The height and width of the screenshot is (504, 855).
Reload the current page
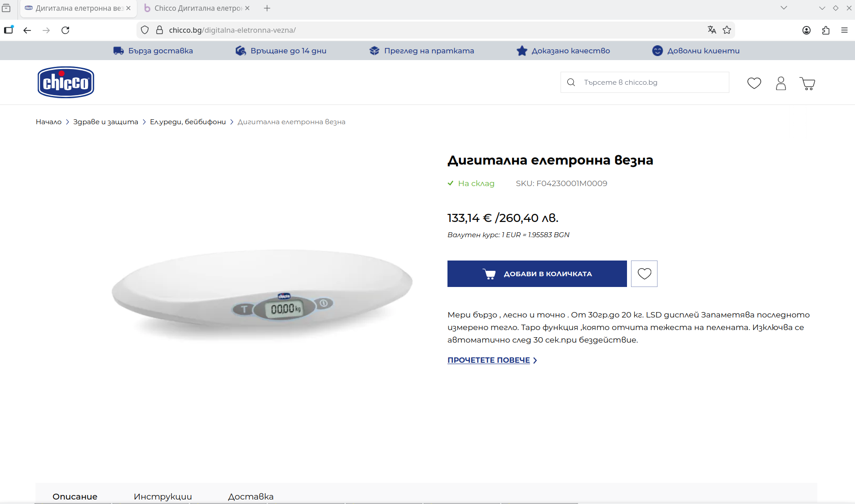point(66,30)
